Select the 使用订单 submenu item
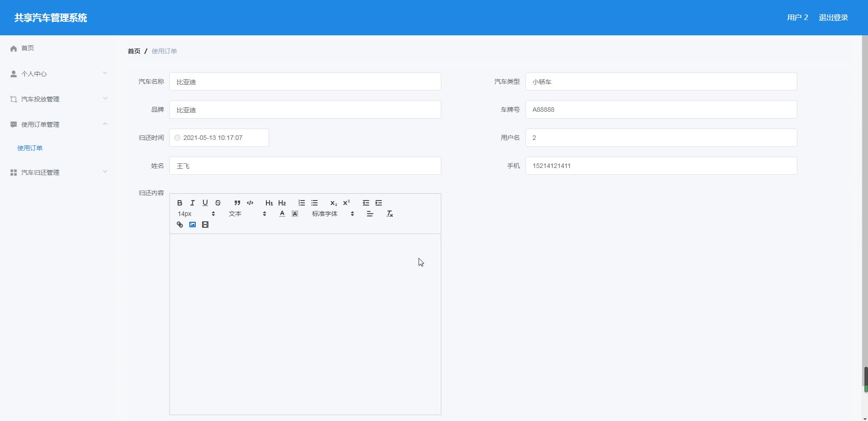Image resolution: width=868 pixels, height=421 pixels. click(30, 148)
